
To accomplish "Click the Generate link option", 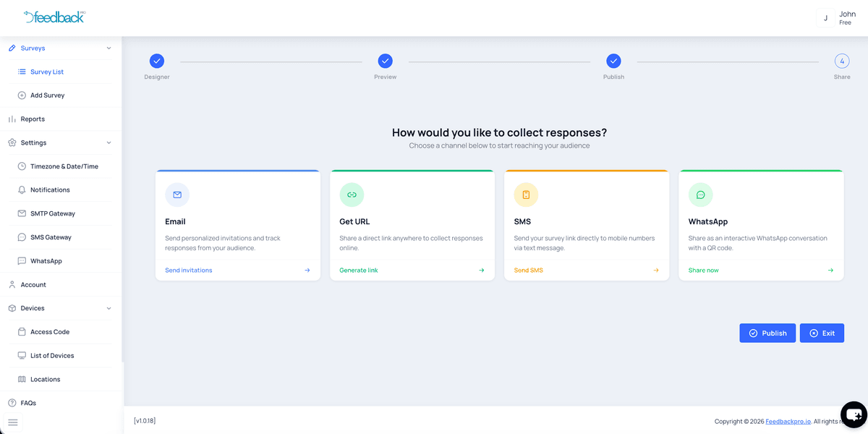I will (359, 271).
